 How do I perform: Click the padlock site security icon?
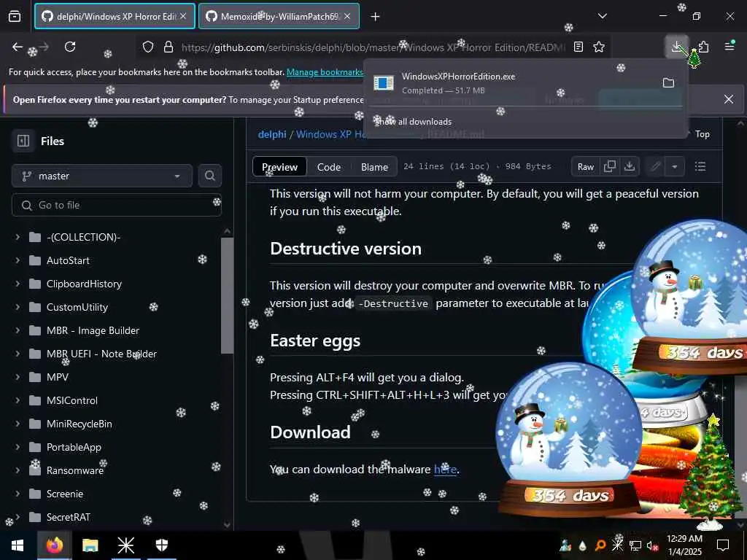point(169,47)
